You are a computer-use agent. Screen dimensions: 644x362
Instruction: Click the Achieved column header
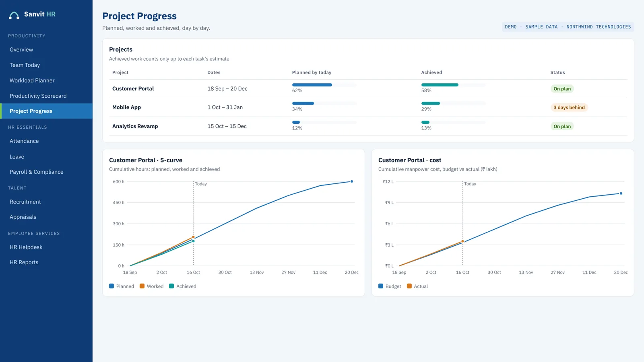(431, 72)
